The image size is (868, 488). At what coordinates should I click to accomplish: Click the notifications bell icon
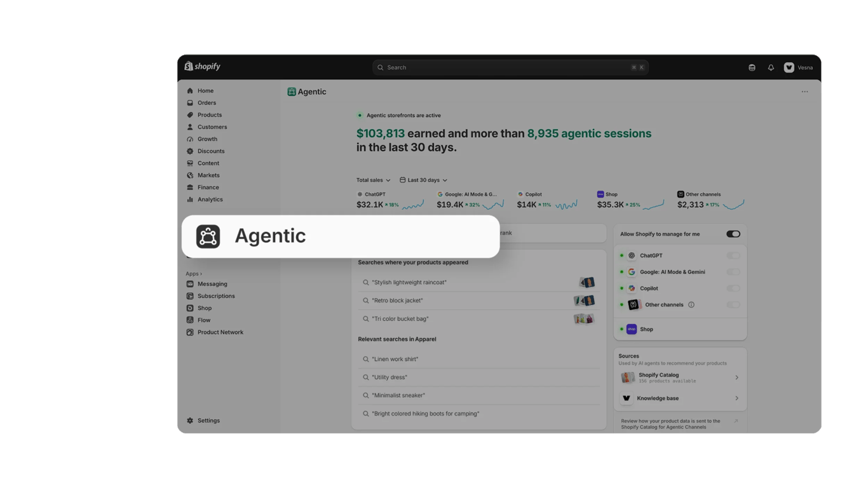771,67
